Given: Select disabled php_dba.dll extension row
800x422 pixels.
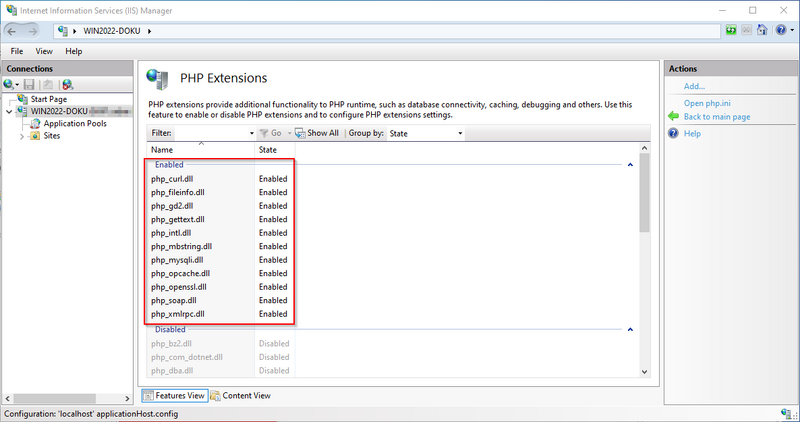Looking at the screenshot, I should [x=220, y=370].
